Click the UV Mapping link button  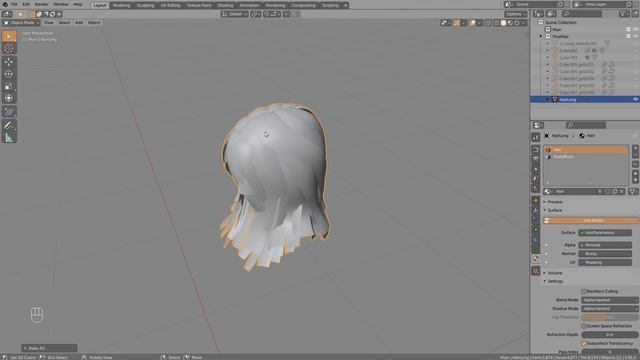(605, 262)
